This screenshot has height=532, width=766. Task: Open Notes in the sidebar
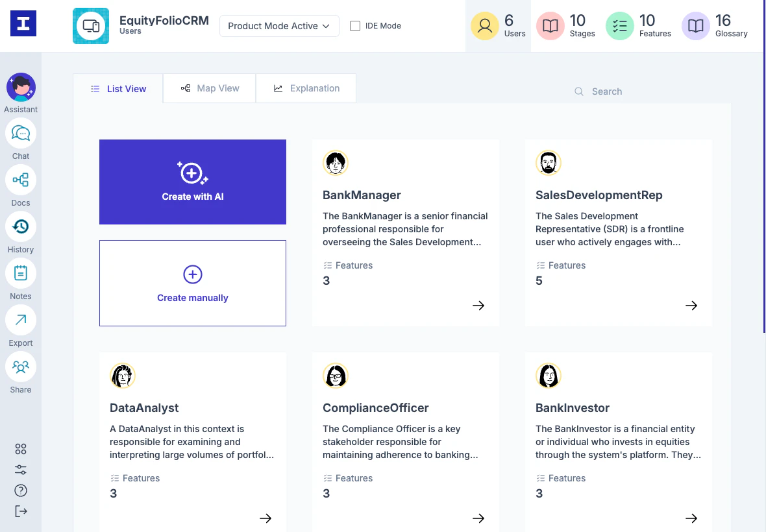click(x=21, y=273)
